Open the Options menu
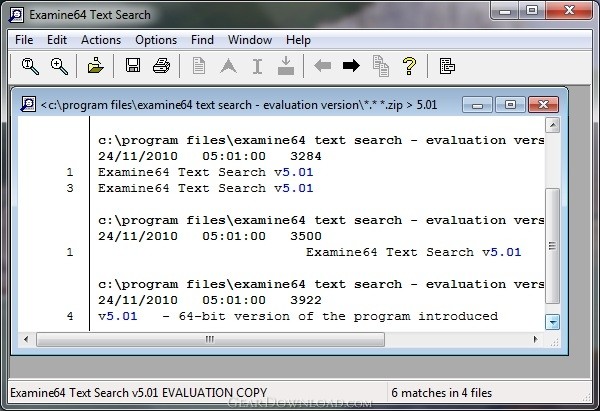Image resolution: width=600 pixels, height=411 pixels. (156, 40)
